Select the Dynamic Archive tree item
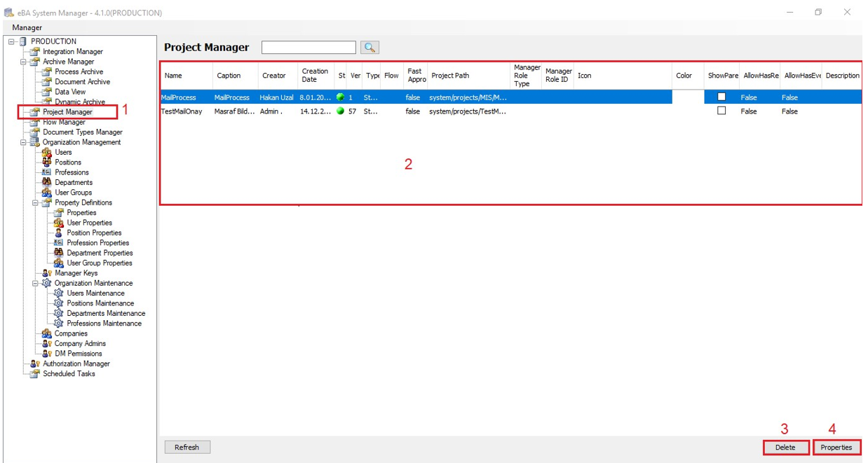This screenshot has width=868, height=463. click(80, 102)
